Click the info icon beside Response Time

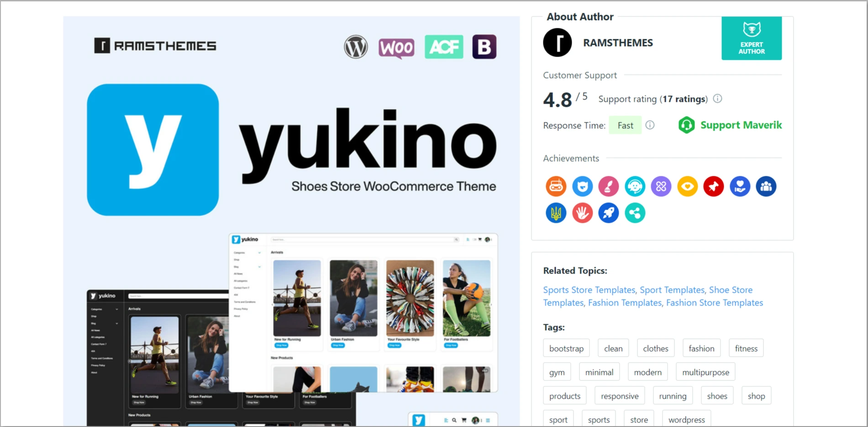(x=650, y=125)
